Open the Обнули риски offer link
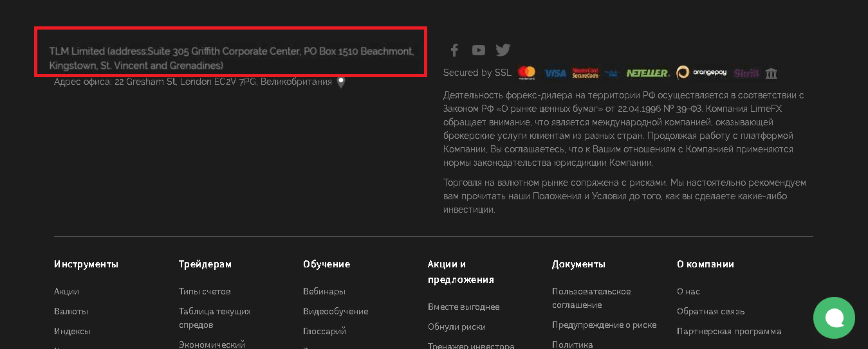This screenshot has height=349, width=868. tap(457, 327)
